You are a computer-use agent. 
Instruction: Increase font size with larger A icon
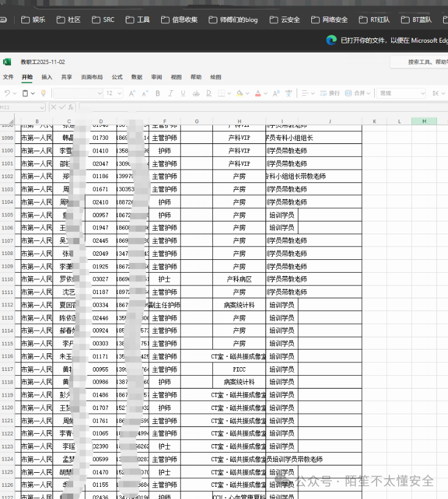tap(131, 93)
